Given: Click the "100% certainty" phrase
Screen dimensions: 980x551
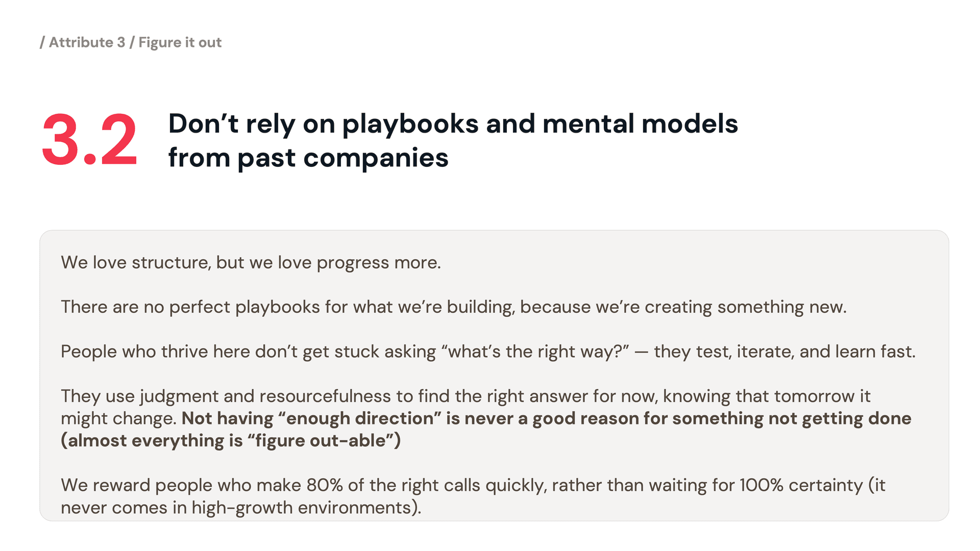Looking at the screenshot, I should pyautogui.click(x=801, y=485).
